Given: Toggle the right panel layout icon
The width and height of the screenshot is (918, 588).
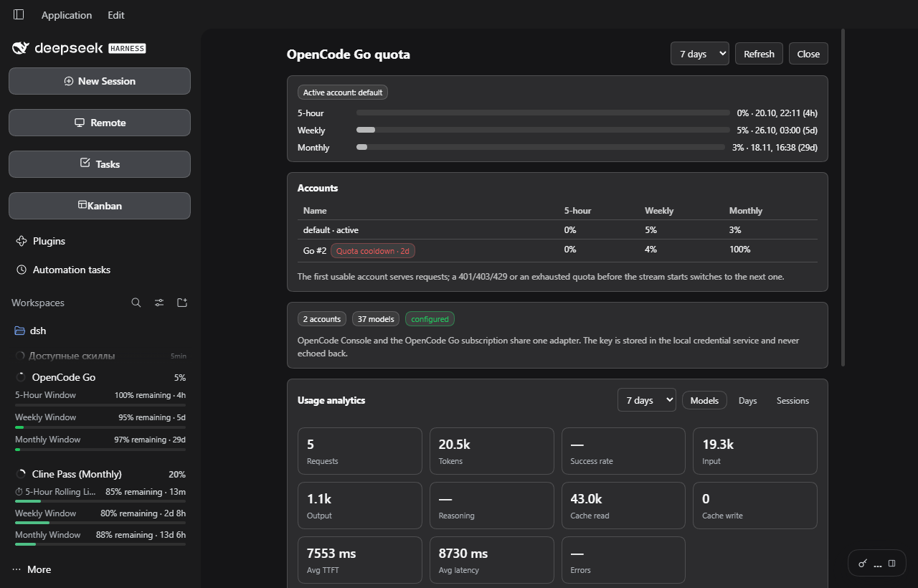Looking at the screenshot, I should coord(892,564).
